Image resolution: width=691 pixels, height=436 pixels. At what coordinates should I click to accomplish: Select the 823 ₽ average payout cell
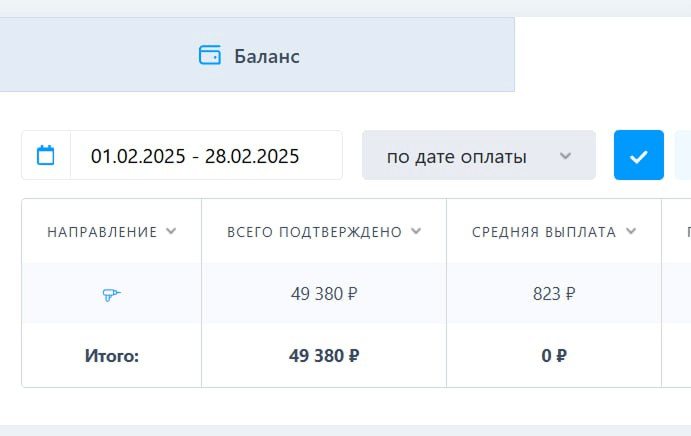tap(554, 294)
